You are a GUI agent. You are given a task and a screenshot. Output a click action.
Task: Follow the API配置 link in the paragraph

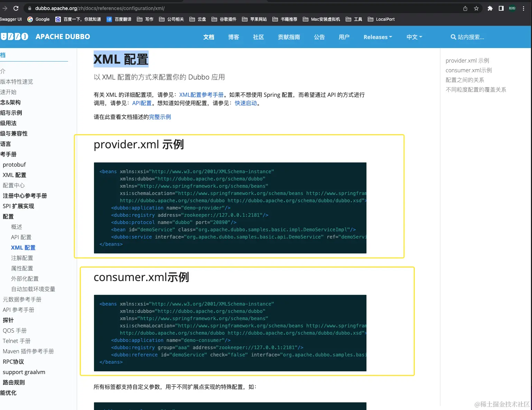pyautogui.click(x=142, y=103)
